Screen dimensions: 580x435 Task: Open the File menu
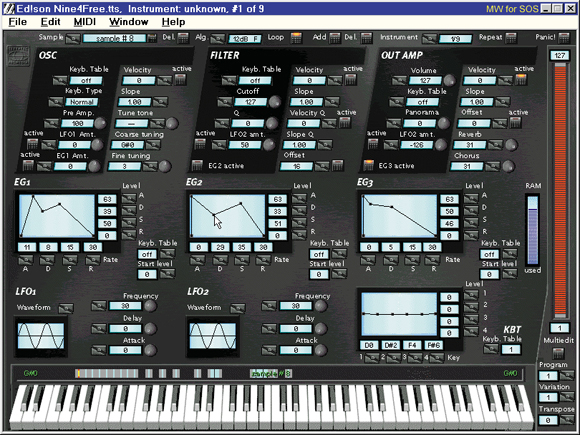point(17,22)
